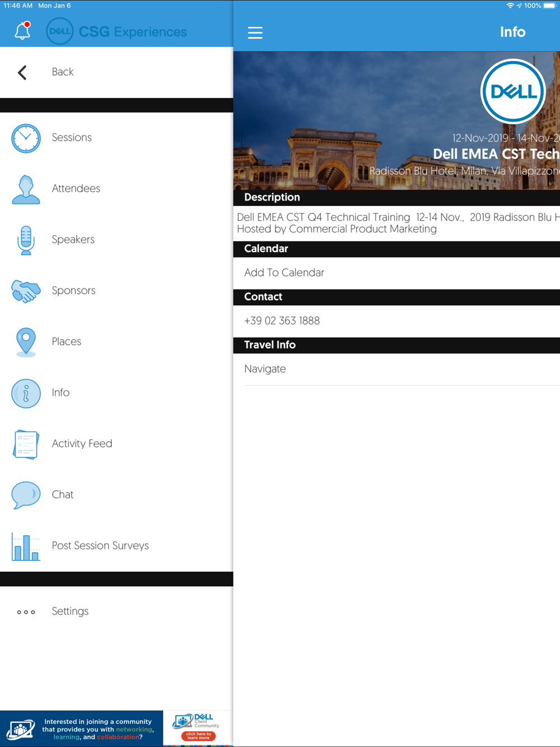The width and height of the screenshot is (560, 747).
Task: Open the Sessions menu item
Action: point(116,138)
